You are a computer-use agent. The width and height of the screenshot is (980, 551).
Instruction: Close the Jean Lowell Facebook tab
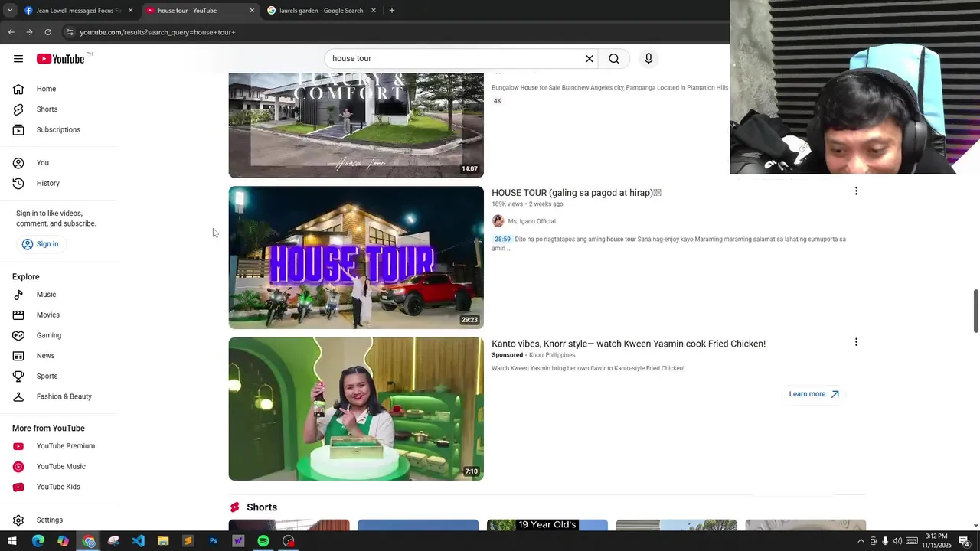coord(130,11)
